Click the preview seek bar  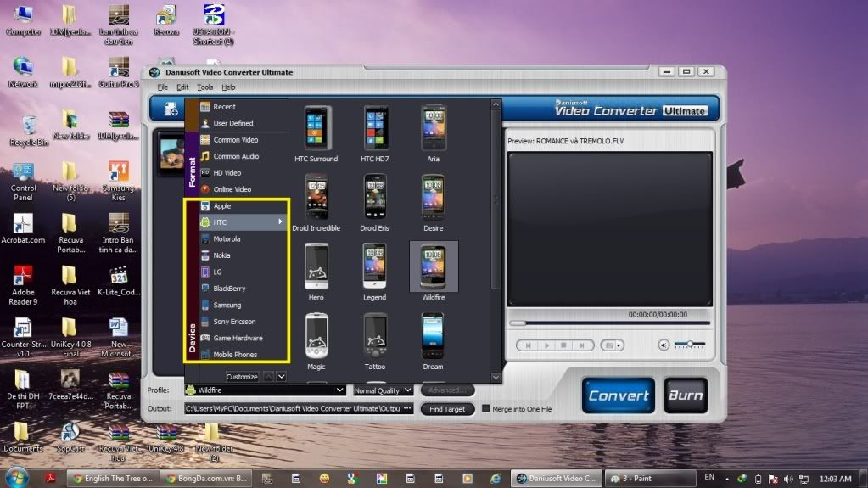click(x=609, y=323)
